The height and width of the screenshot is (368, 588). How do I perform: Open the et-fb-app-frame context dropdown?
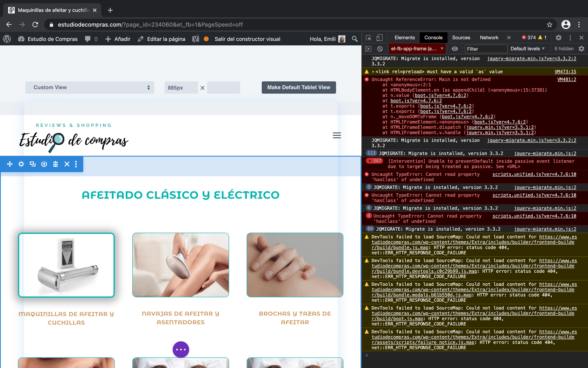pyautogui.click(x=418, y=49)
